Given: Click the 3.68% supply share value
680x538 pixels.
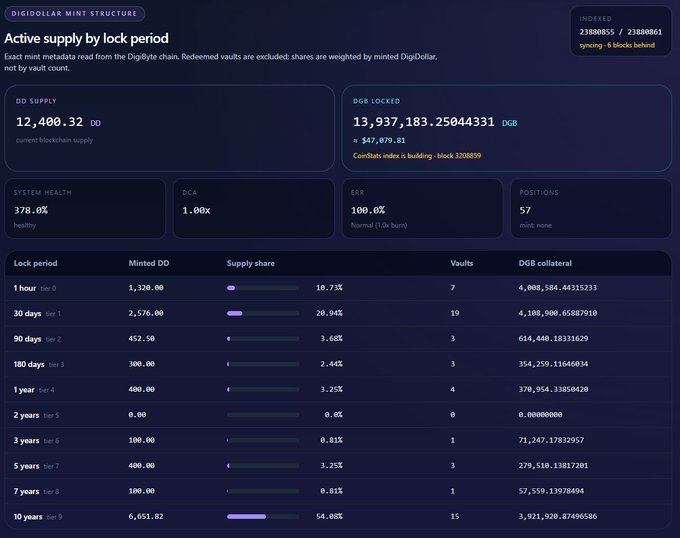Looking at the screenshot, I should pos(331,338).
